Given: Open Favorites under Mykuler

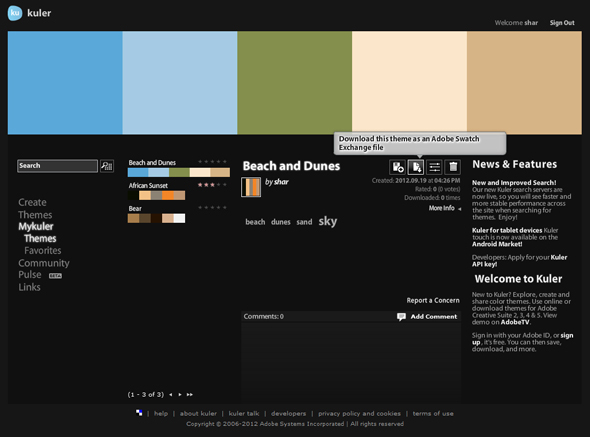Looking at the screenshot, I should coord(43,251).
